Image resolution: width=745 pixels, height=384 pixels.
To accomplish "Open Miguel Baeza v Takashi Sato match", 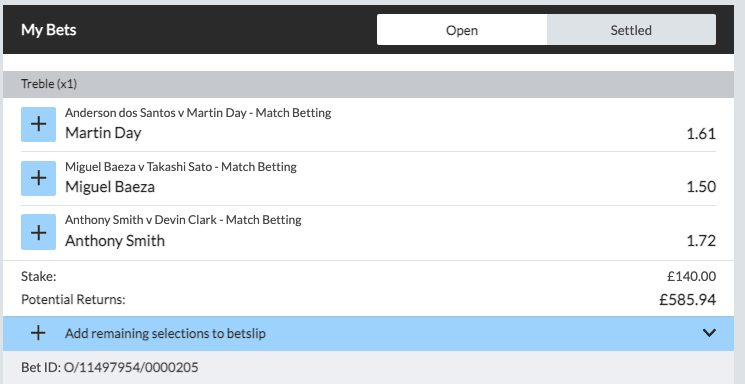I will pyautogui.click(x=181, y=167).
